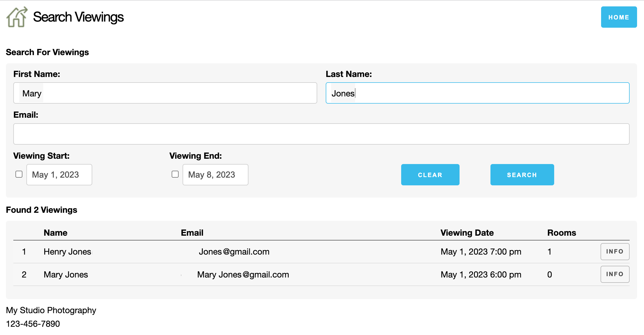Select the Mary Jones name cell
This screenshot has height=335, width=644.
pos(66,275)
